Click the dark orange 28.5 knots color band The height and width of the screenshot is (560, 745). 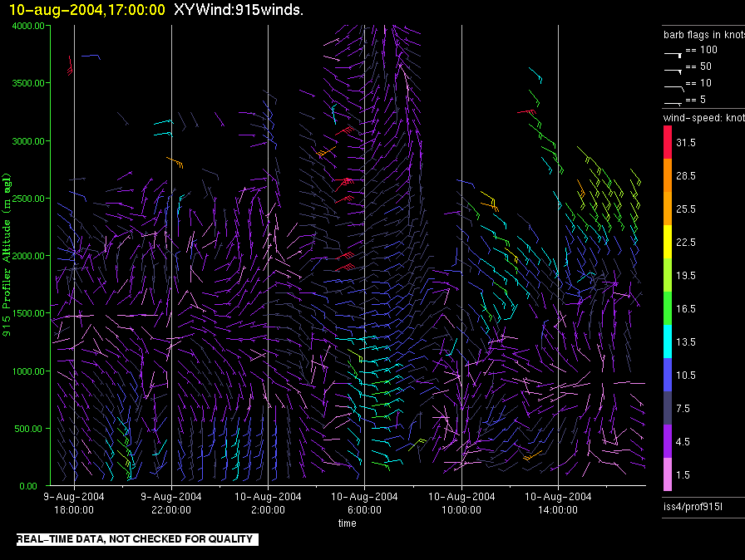[668, 174]
